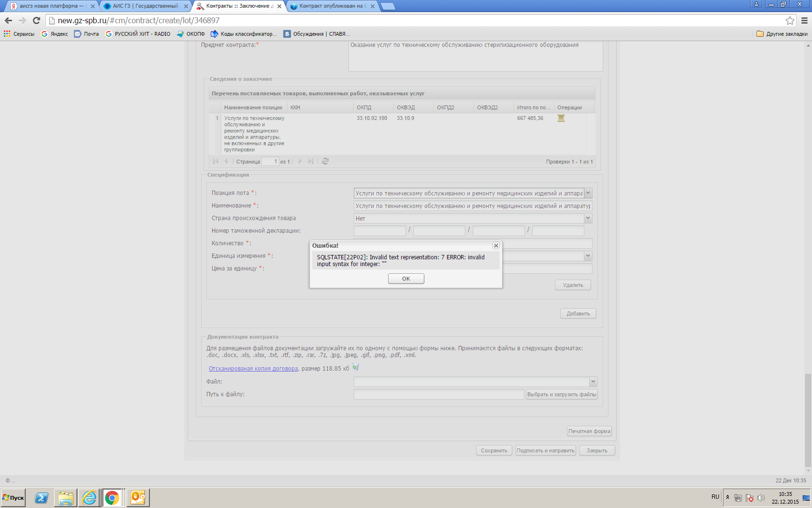Click the Добавить button
Viewport: 812px width, 508px height.
click(578, 314)
